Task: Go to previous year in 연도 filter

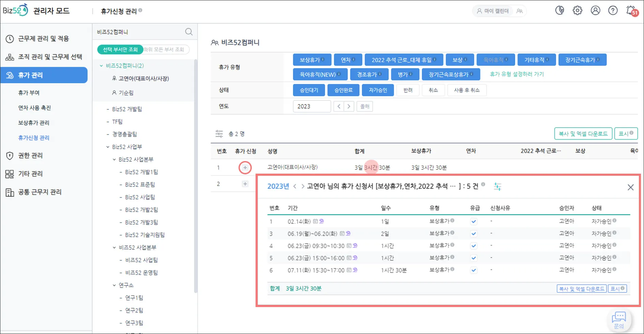Action: point(339,106)
